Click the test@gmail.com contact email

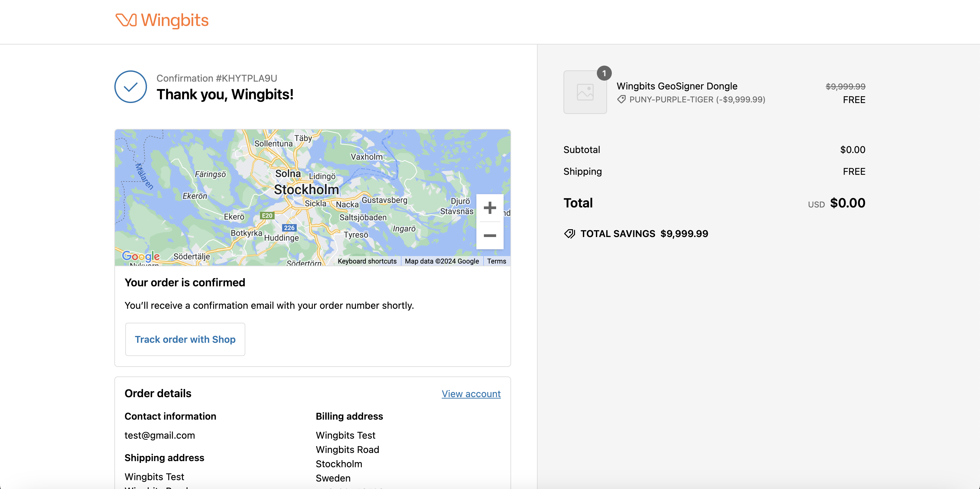159,435
